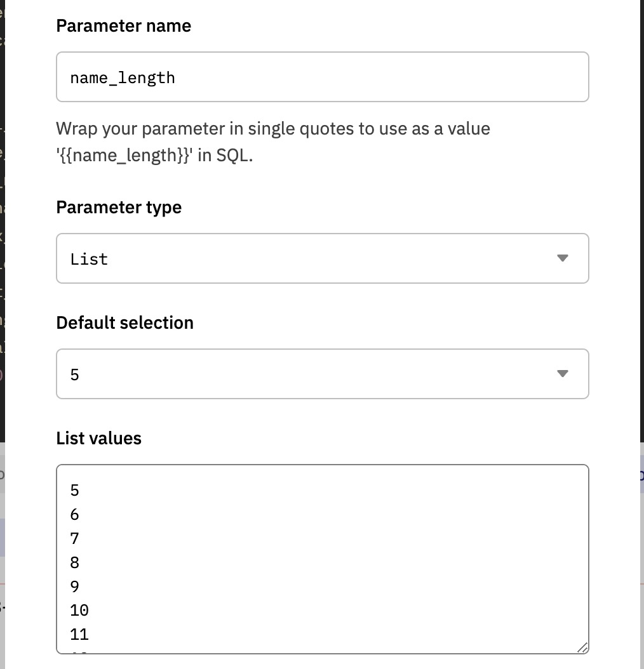Click the Parameter name text field

[x=322, y=77]
